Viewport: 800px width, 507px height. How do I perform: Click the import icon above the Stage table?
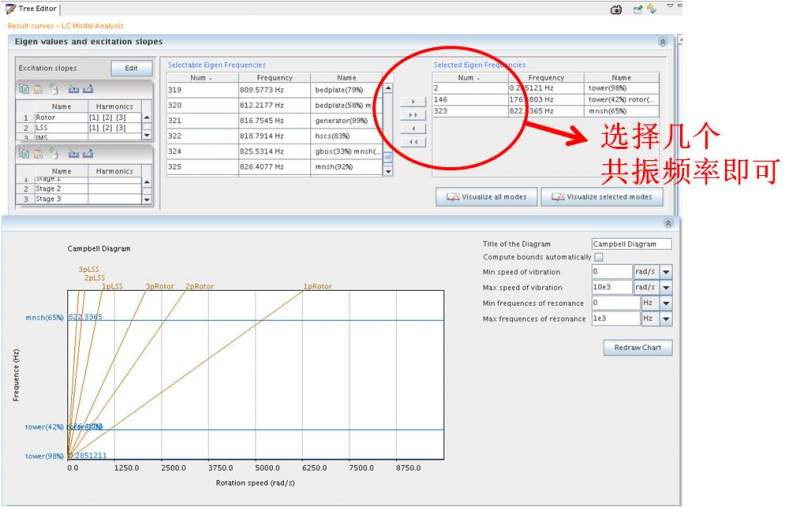(73, 153)
